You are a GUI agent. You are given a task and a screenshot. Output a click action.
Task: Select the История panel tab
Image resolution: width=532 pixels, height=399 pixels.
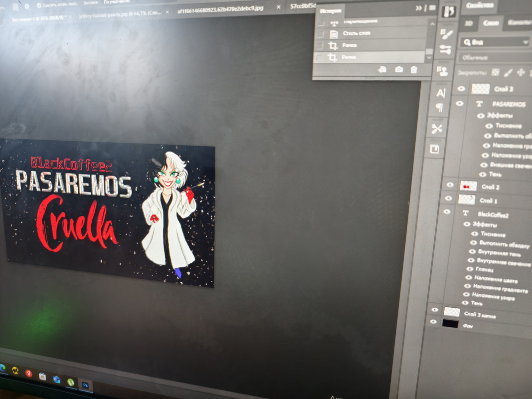click(x=330, y=11)
